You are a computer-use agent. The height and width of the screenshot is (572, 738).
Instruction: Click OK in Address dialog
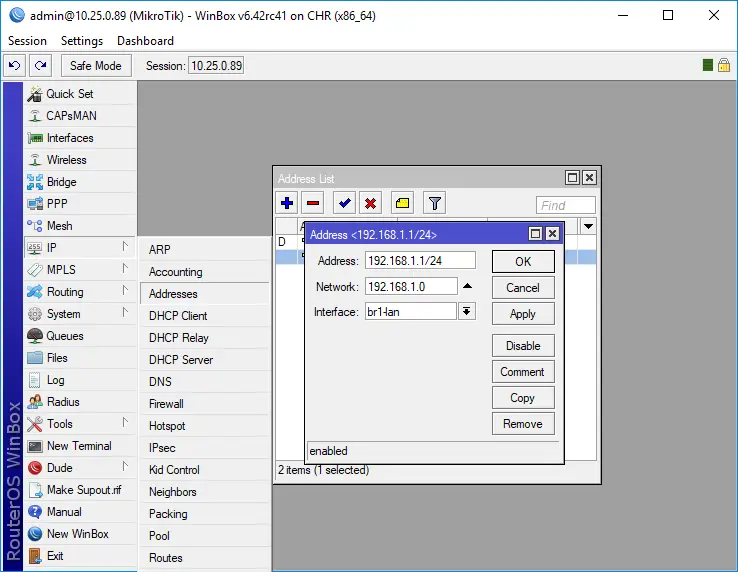523,262
